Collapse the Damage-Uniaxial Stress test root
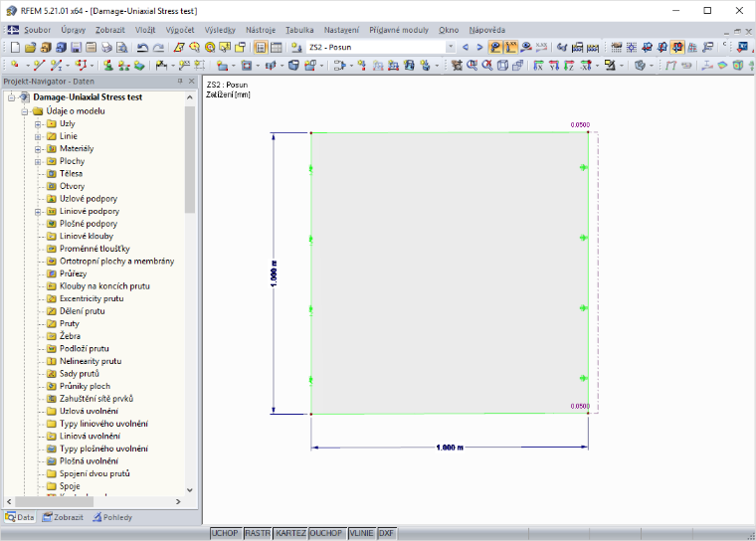Screen dimensions: 756x541 [x=11, y=97]
